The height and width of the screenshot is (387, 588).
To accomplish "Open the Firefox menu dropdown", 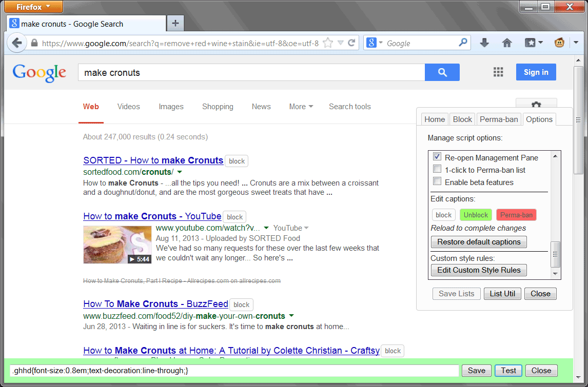I will (x=33, y=7).
